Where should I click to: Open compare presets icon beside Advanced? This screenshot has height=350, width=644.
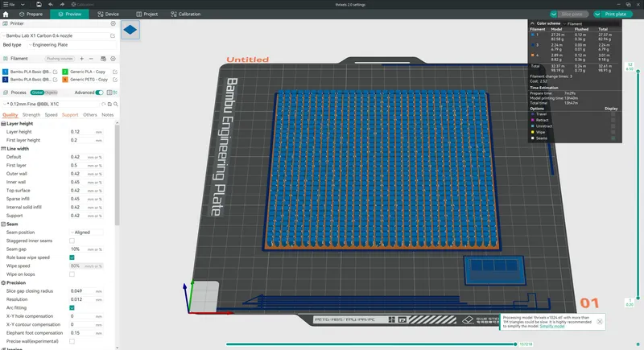click(109, 93)
